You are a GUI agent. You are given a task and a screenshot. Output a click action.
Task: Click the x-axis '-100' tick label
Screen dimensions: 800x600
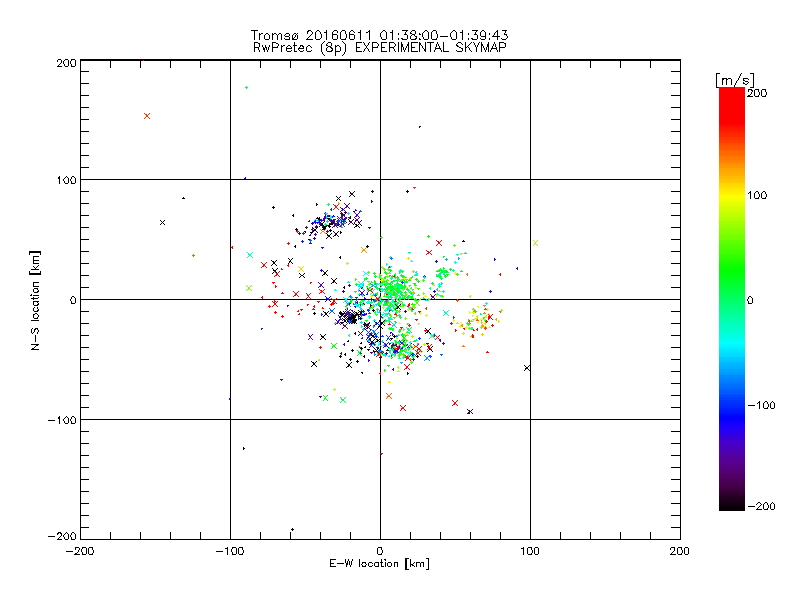pos(230,551)
